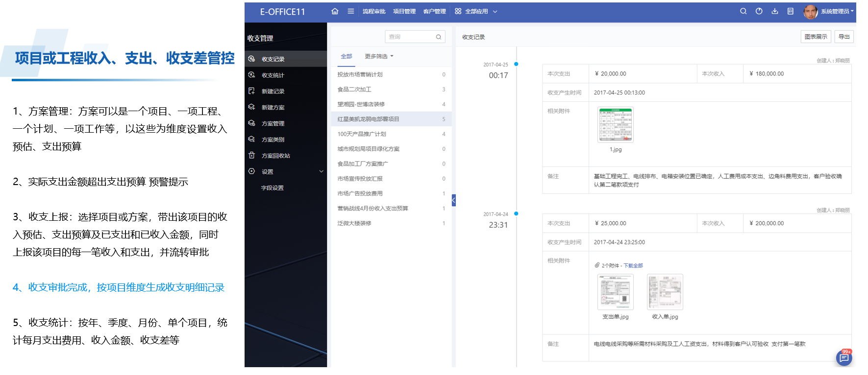Viewport: 868px width, 375px height.
Task: Select the 2017-04-25 timeline dot
Action: 516,64
